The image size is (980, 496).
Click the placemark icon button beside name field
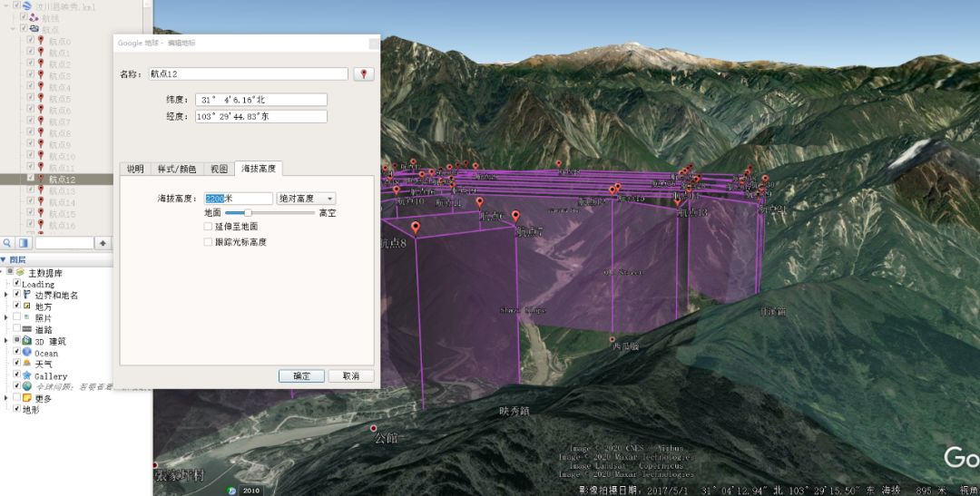coord(364,74)
